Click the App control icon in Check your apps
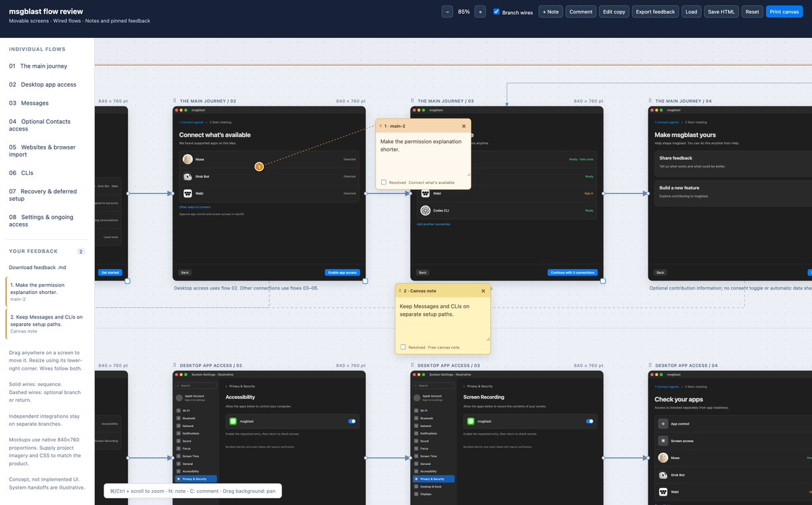The image size is (812, 505). pyautogui.click(x=663, y=424)
